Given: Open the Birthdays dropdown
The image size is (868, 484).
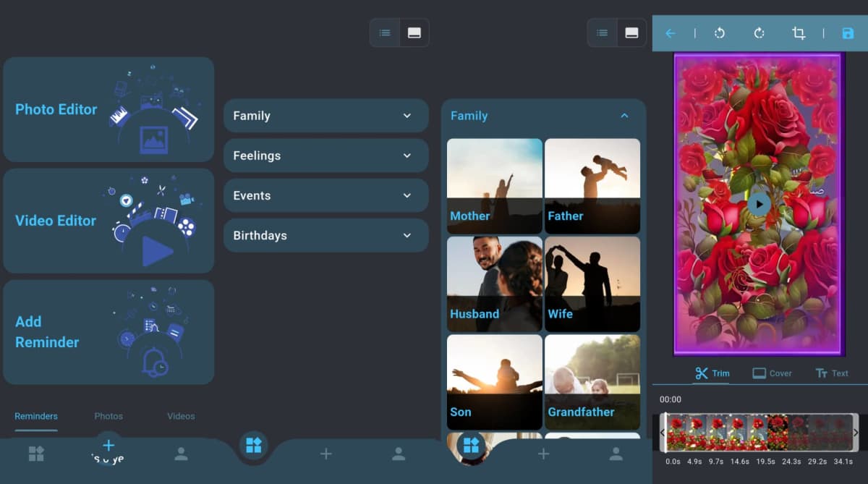Looking at the screenshot, I should [325, 235].
